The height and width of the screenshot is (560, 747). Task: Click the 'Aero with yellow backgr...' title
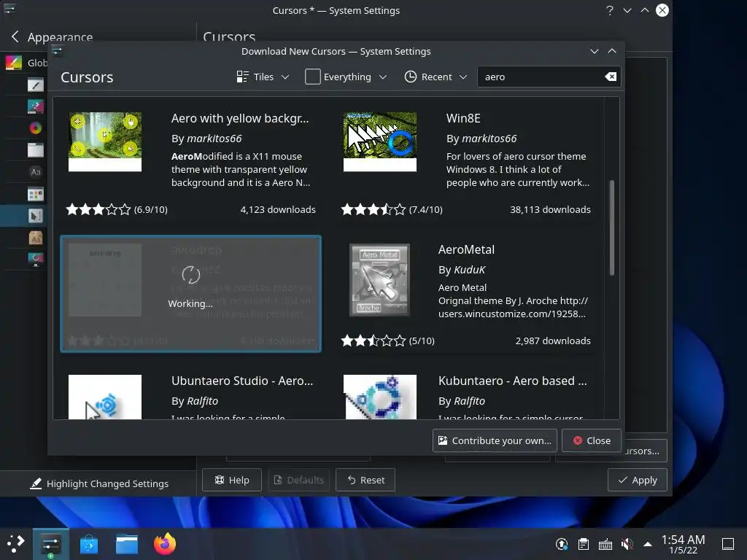pos(240,118)
